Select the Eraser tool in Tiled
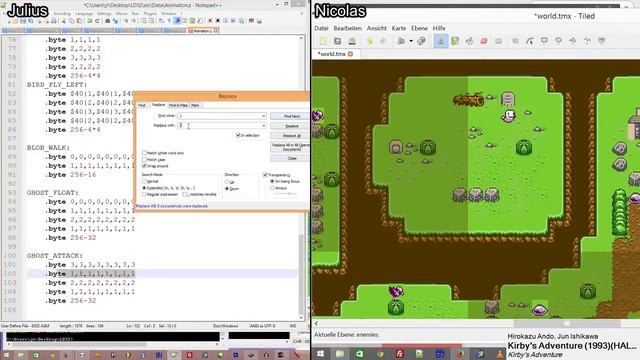This screenshot has height=360, width=640. [484, 41]
